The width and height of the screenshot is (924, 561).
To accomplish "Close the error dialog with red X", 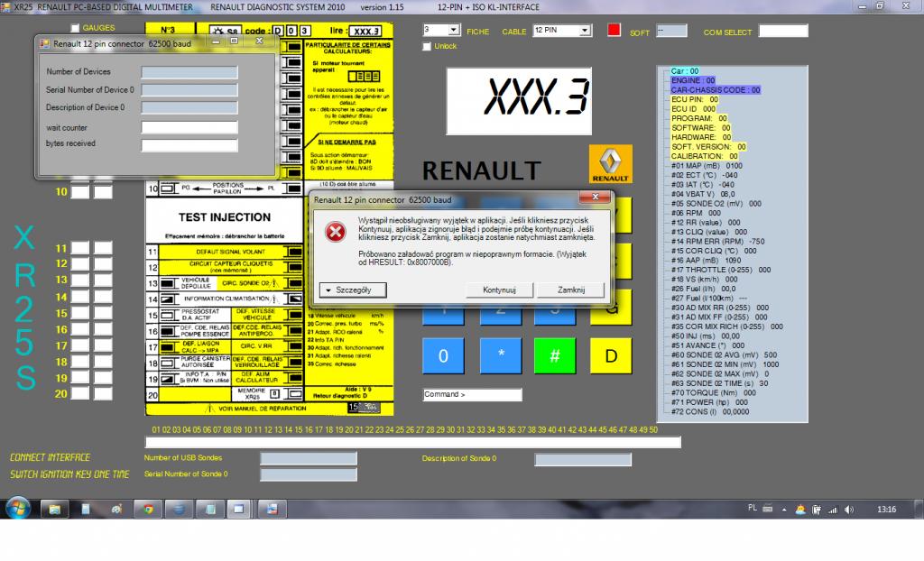I will point(596,197).
